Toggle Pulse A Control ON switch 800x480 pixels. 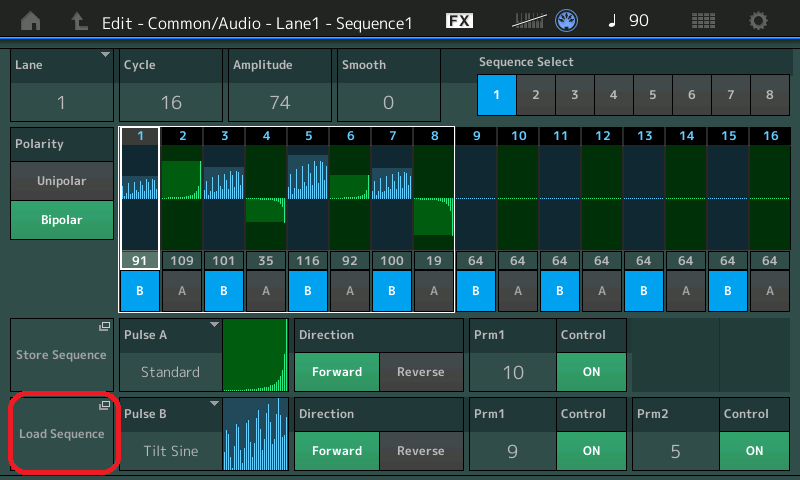(591, 372)
